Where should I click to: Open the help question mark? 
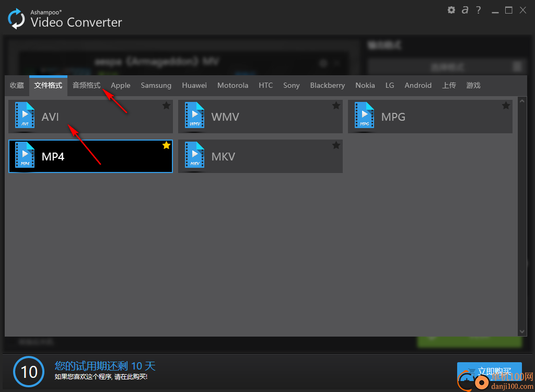pos(479,10)
